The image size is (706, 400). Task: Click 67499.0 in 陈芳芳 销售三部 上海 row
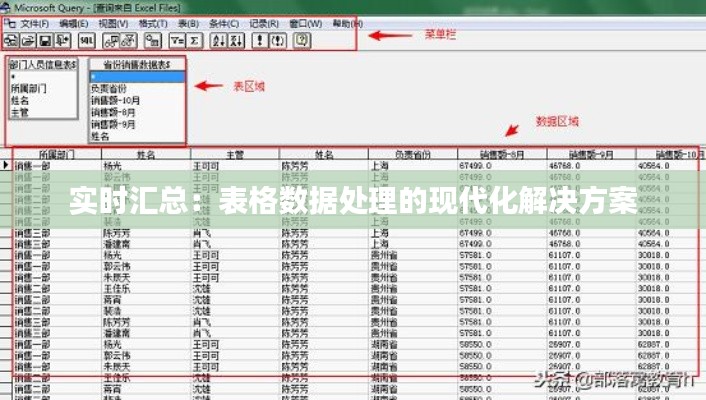point(475,233)
